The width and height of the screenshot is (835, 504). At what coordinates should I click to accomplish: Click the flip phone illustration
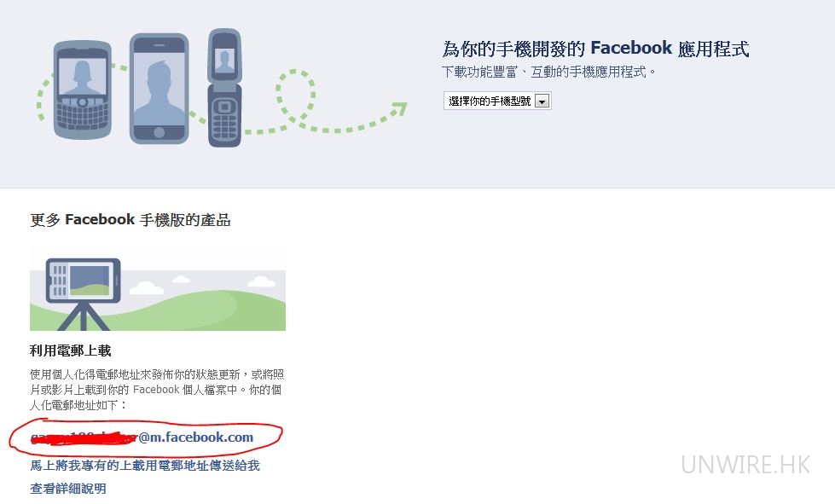pos(224,88)
